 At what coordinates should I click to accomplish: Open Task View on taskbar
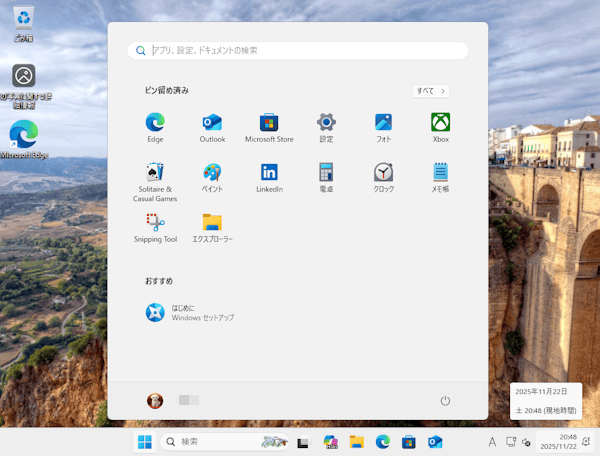[303, 442]
